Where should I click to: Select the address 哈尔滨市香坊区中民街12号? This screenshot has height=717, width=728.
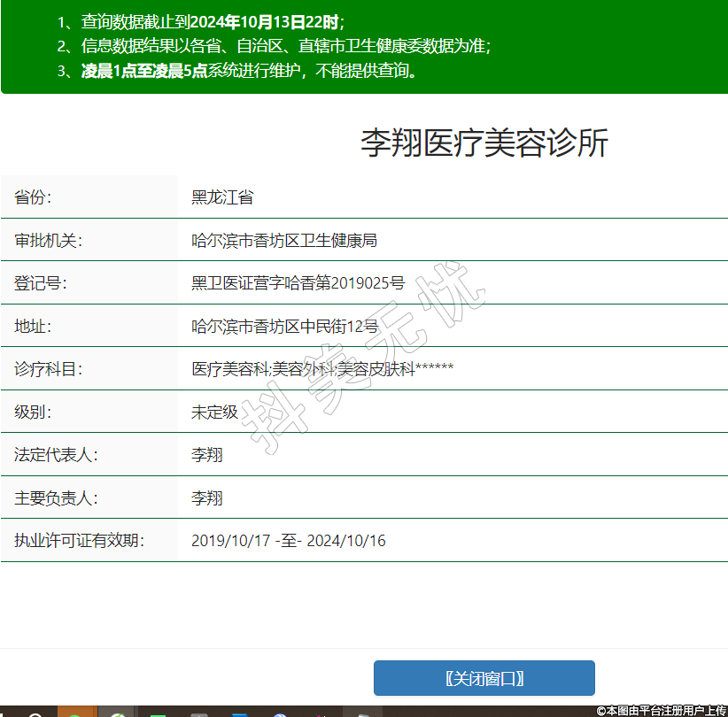click(284, 327)
